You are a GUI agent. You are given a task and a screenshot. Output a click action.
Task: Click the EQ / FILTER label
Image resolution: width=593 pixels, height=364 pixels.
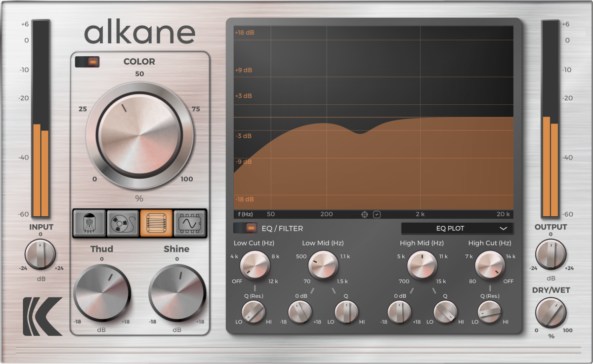[x=282, y=228]
